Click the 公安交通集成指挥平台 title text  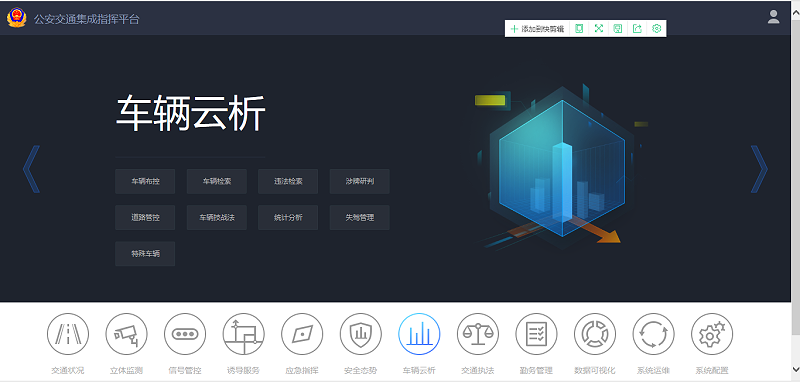click(86, 19)
